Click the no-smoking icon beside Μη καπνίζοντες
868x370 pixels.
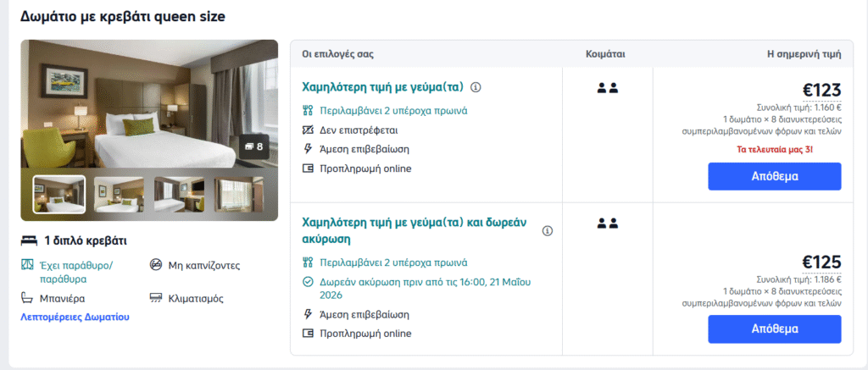pyautogui.click(x=156, y=265)
